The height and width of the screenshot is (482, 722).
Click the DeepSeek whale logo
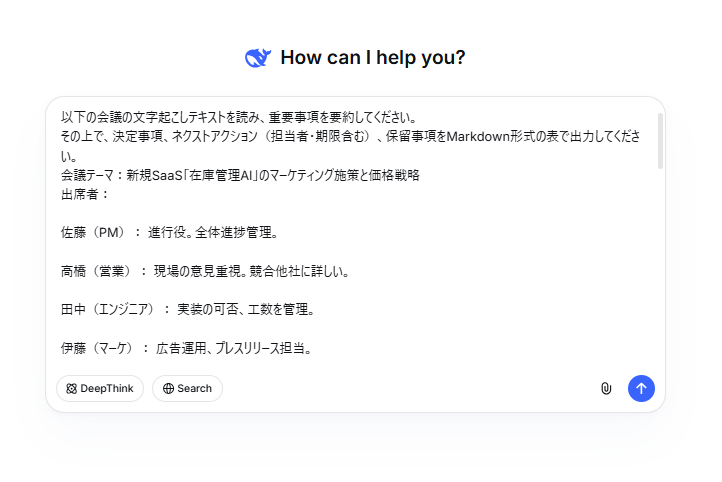(x=258, y=58)
